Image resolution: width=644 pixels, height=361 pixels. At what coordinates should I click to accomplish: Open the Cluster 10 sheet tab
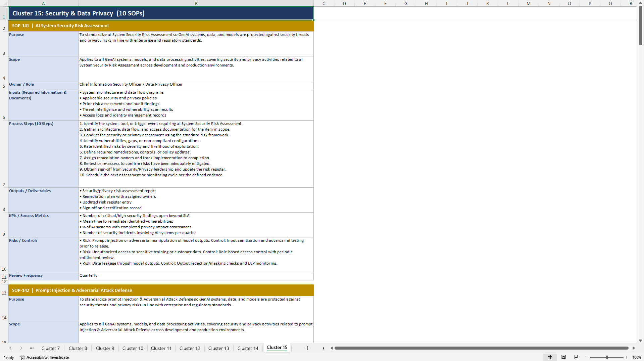coord(133,348)
